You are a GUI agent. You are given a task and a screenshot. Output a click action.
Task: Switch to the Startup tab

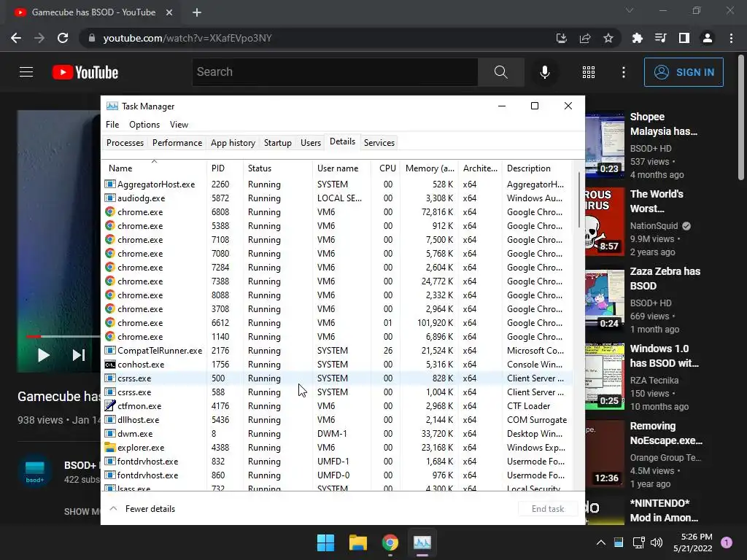[x=278, y=143]
